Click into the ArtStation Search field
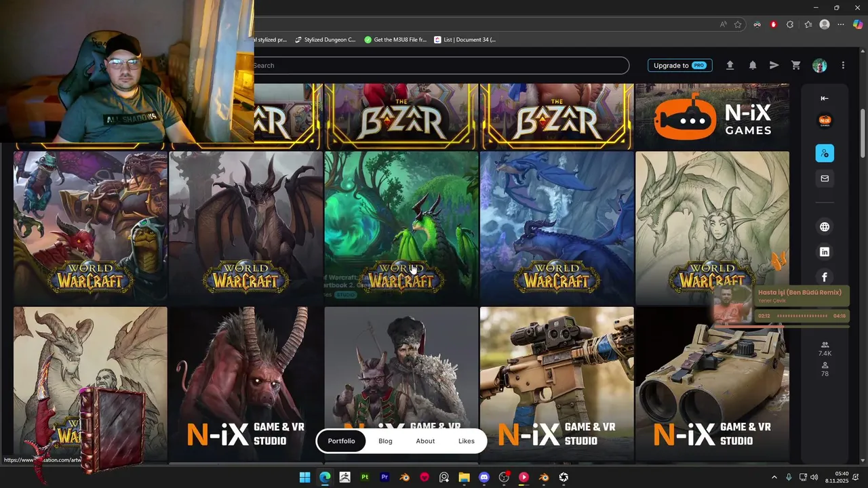This screenshot has width=868, height=488. coord(441,65)
